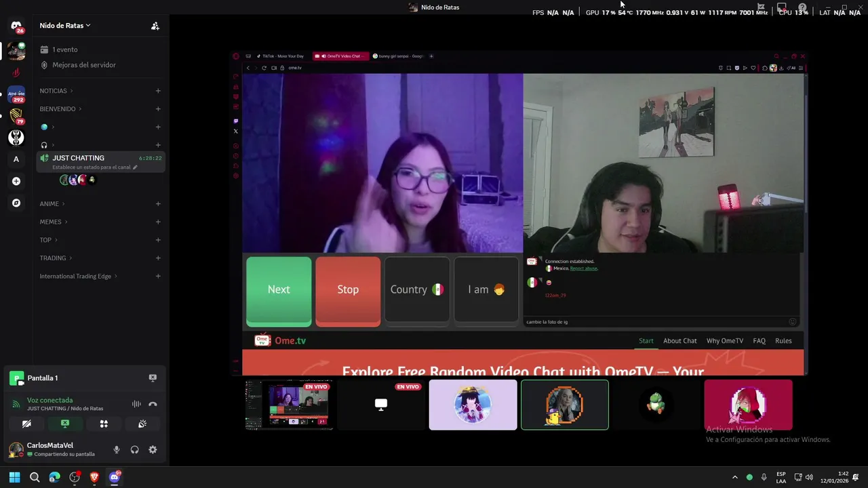Open Discover servers compass icon
The height and width of the screenshot is (488, 868).
pos(16,203)
